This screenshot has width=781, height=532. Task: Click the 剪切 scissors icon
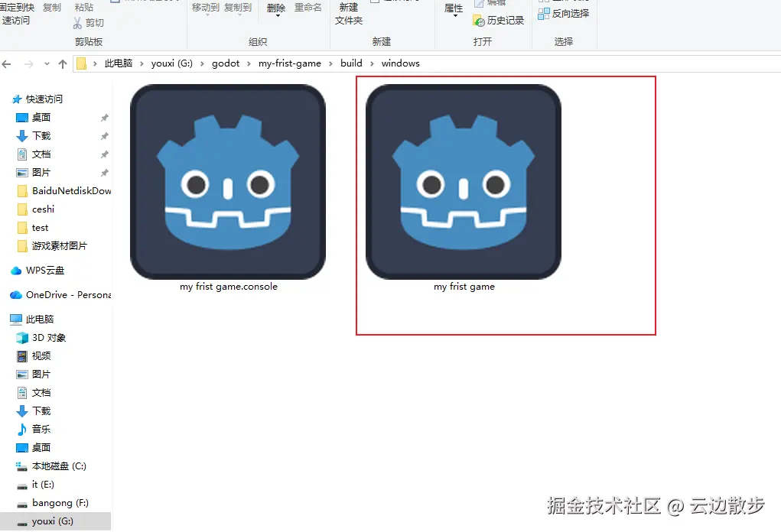[77, 23]
